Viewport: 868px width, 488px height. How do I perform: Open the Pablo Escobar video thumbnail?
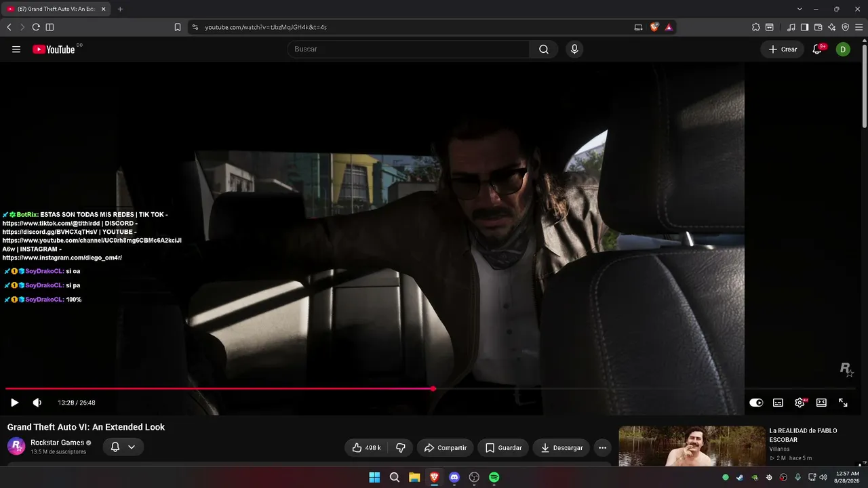click(x=692, y=446)
